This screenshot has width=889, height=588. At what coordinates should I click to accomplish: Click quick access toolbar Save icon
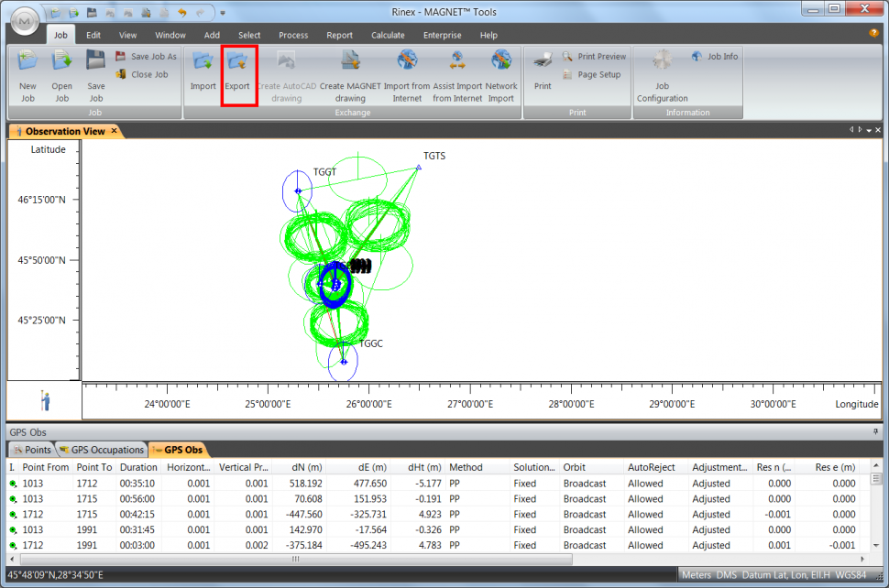[92, 13]
